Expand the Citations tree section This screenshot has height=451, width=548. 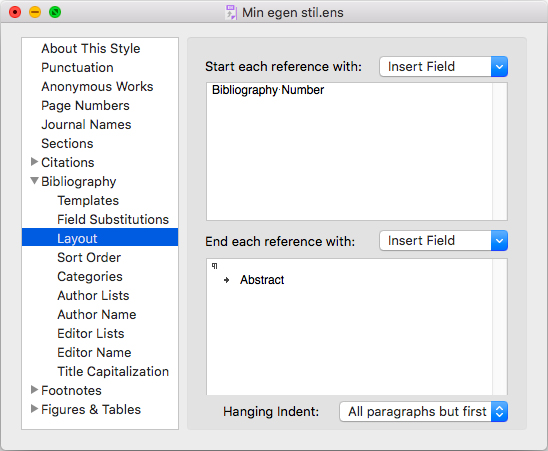click(34, 162)
